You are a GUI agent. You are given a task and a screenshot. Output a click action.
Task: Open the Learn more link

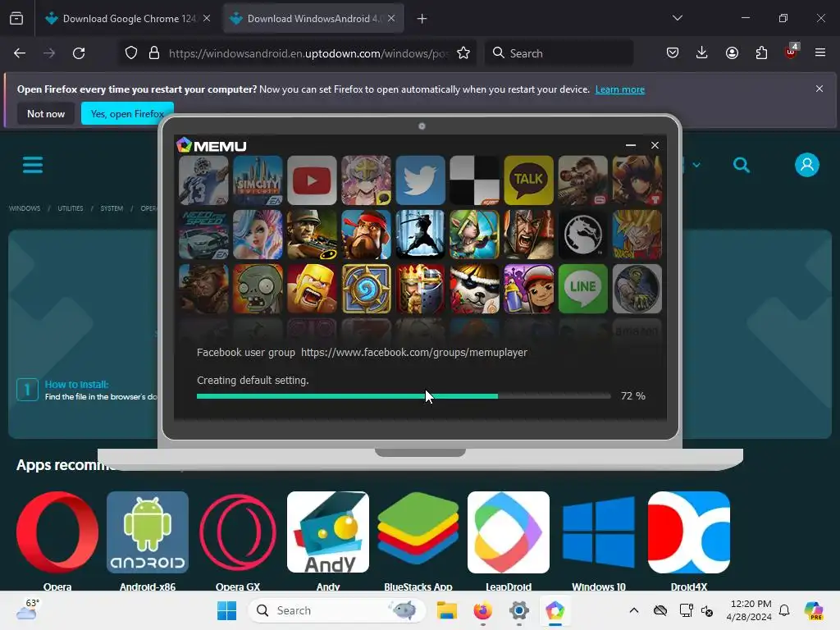(x=620, y=89)
